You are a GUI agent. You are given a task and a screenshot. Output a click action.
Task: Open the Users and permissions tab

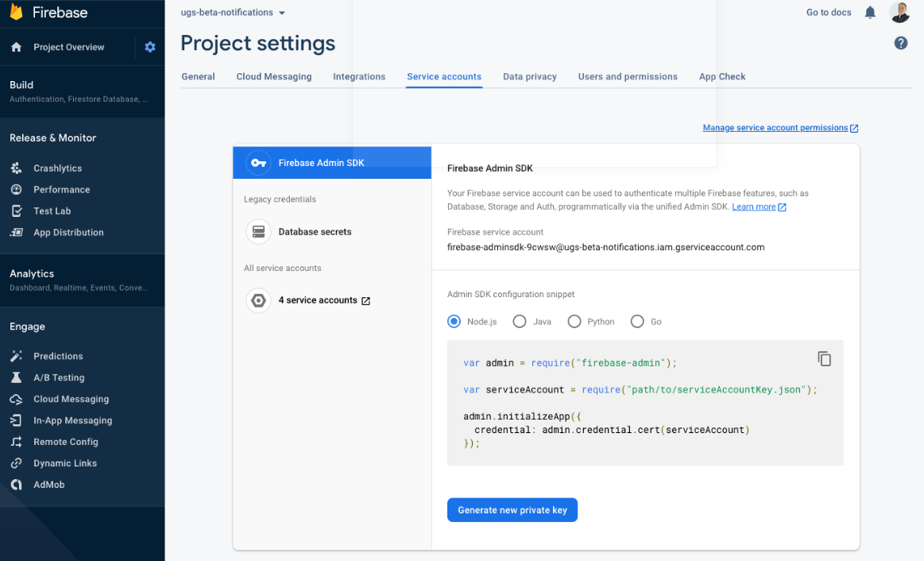coord(628,76)
